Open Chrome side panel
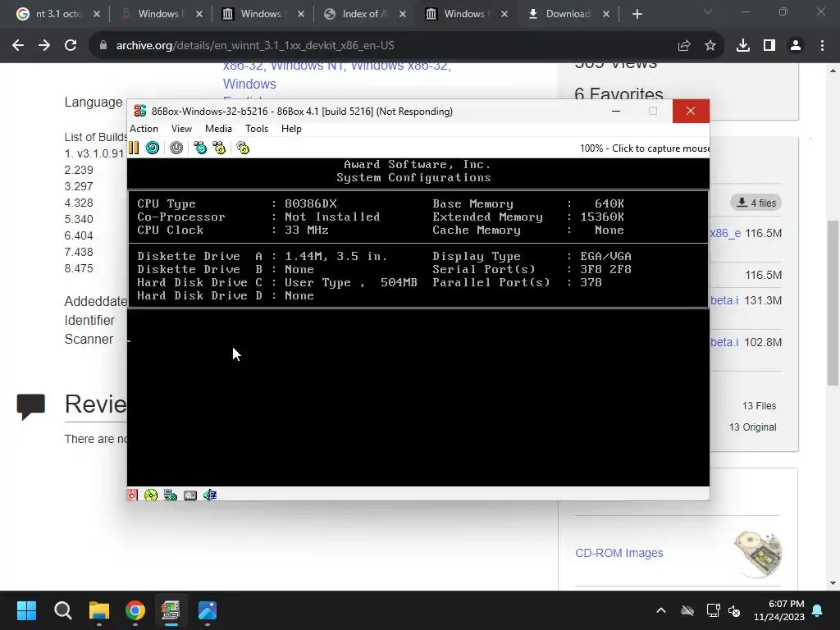 (x=769, y=46)
